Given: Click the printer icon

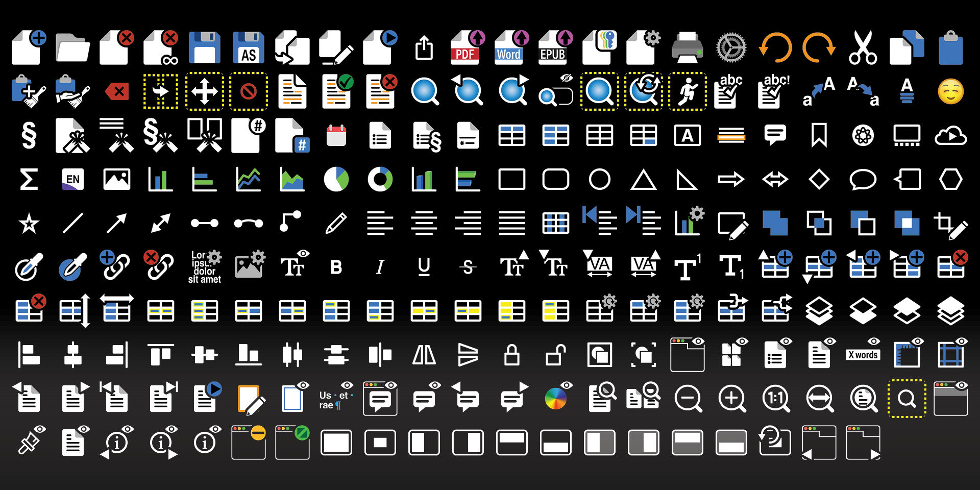Looking at the screenshot, I should tap(688, 47).
